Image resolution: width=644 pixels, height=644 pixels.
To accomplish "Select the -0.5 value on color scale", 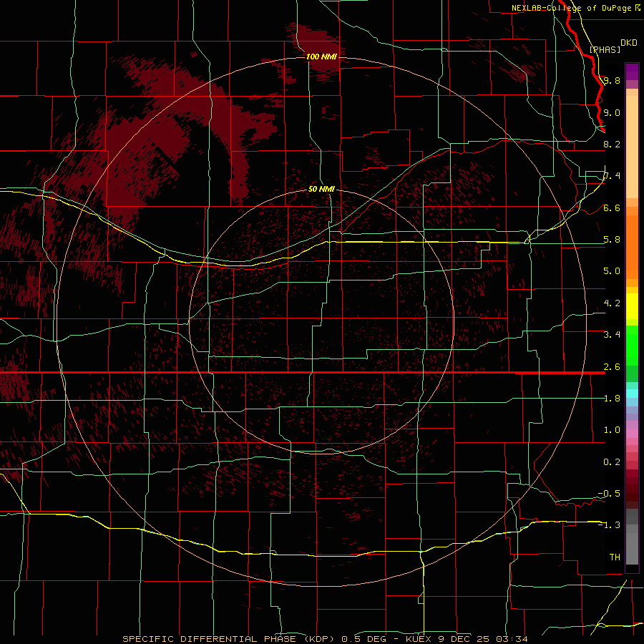I will [x=609, y=494].
